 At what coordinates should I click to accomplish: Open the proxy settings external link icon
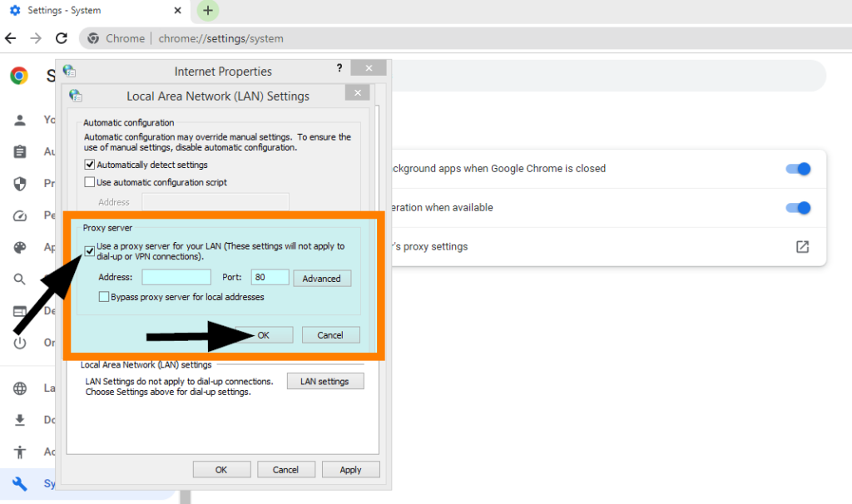pyautogui.click(x=801, y=246)
